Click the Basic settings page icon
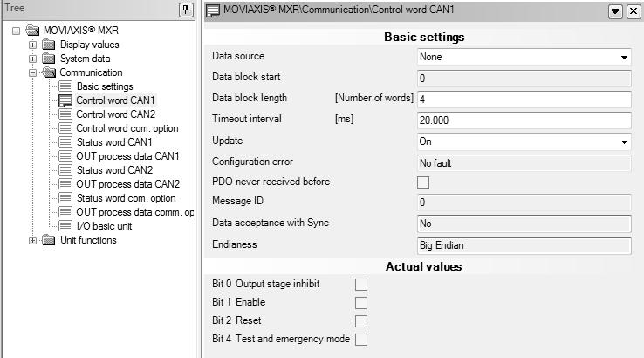This screenshot has height=358, width=644. pyautogui.click(x=65, y=86)
